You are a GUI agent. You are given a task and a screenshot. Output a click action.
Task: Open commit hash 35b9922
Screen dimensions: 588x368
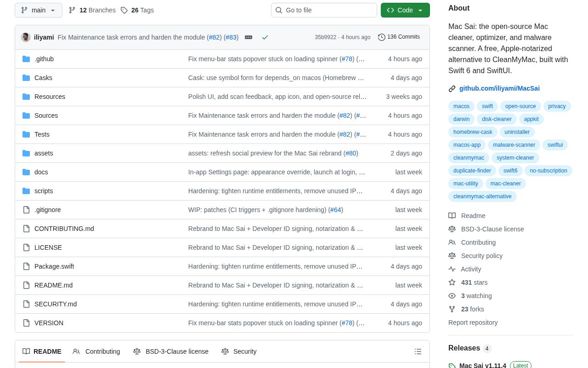(x=325, y=37)
